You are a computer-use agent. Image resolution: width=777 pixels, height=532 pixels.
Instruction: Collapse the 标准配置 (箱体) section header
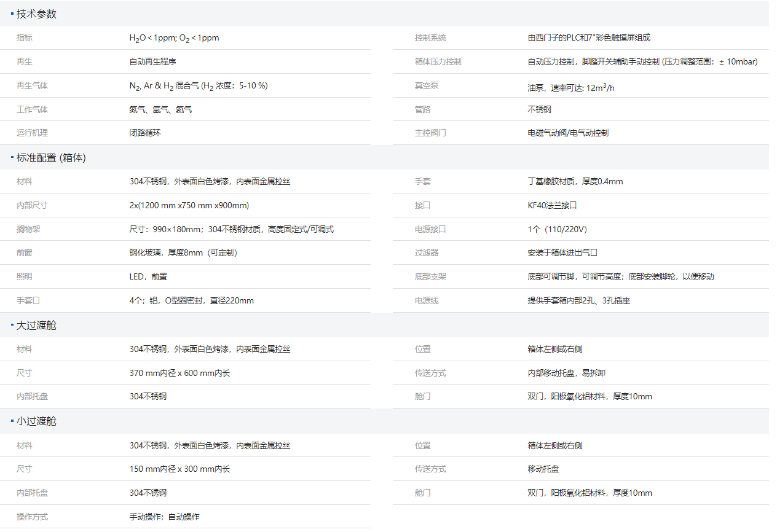(x=49, y=157)
